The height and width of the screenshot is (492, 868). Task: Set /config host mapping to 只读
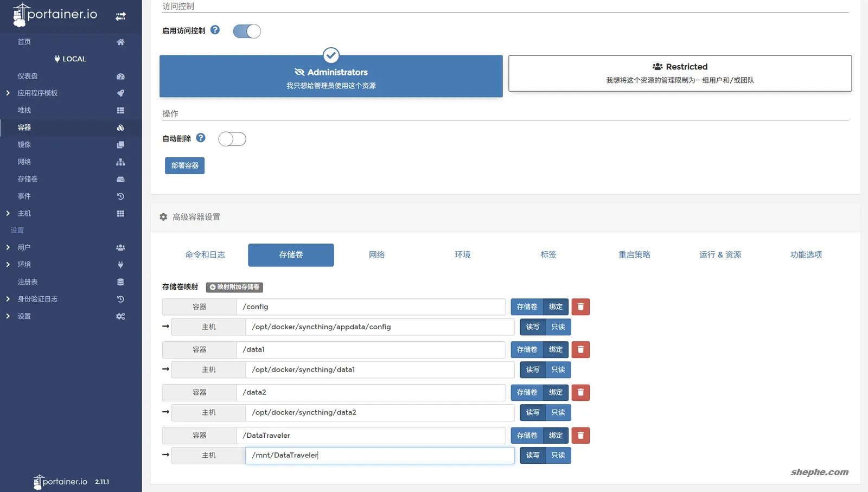tap(558, 327)
